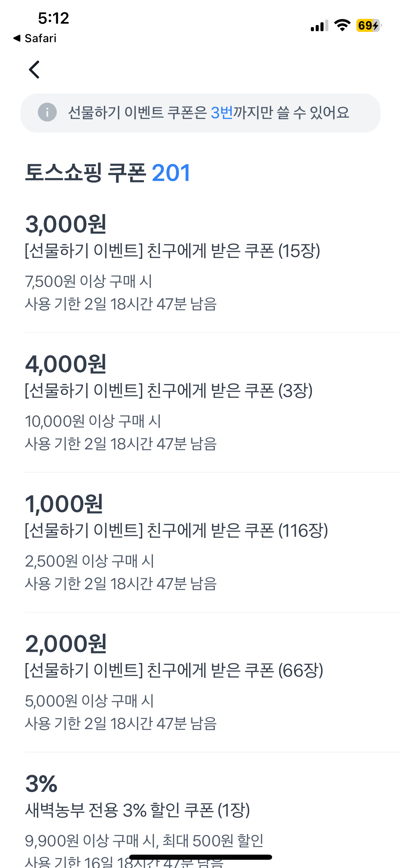The width and height of the screenshot is (401, 868).
Task: Tap the yellow battery indicator
Action: [x=368, y=25]
